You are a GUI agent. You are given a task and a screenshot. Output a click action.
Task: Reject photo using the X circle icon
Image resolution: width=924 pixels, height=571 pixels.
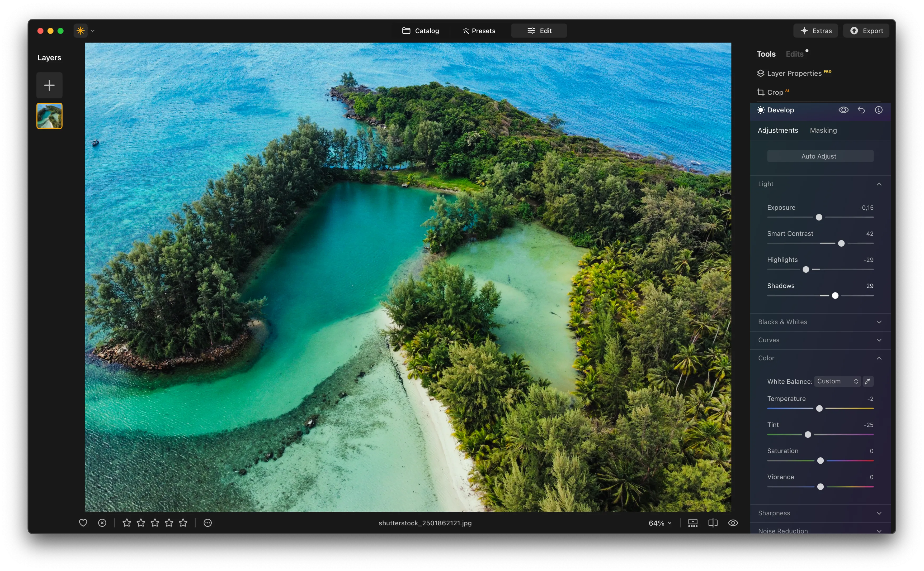point(102,523)
